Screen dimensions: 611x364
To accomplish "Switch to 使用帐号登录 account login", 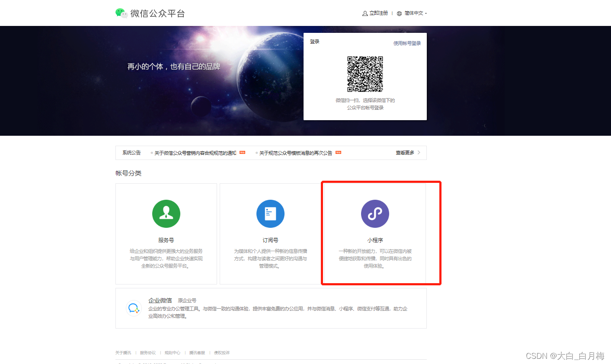I will [x=407, y=43].
